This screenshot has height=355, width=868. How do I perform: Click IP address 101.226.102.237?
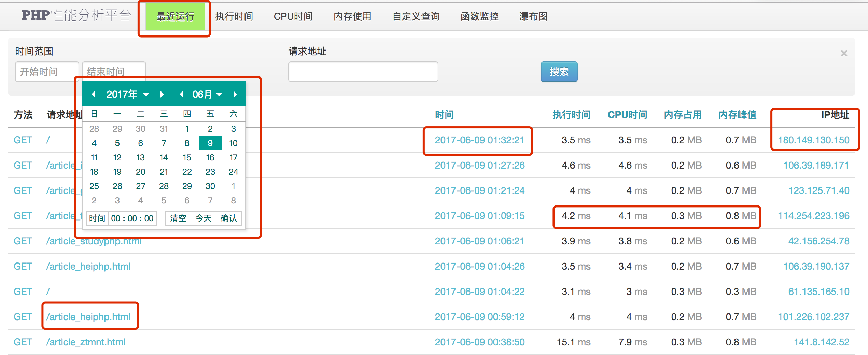click(813, 317)
